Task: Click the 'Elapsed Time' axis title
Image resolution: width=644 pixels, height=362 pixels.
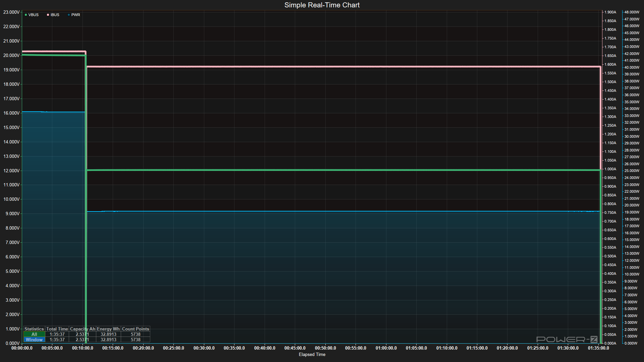Action: tap(312, 354)
